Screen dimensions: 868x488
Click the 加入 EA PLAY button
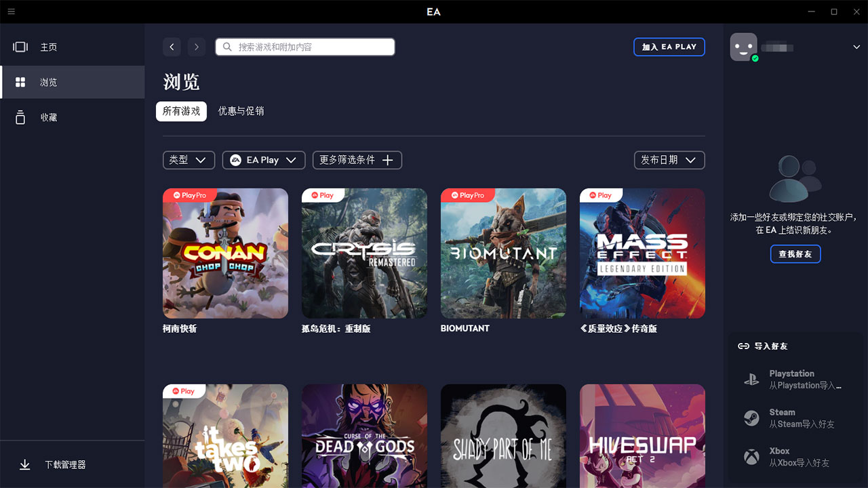669,47
